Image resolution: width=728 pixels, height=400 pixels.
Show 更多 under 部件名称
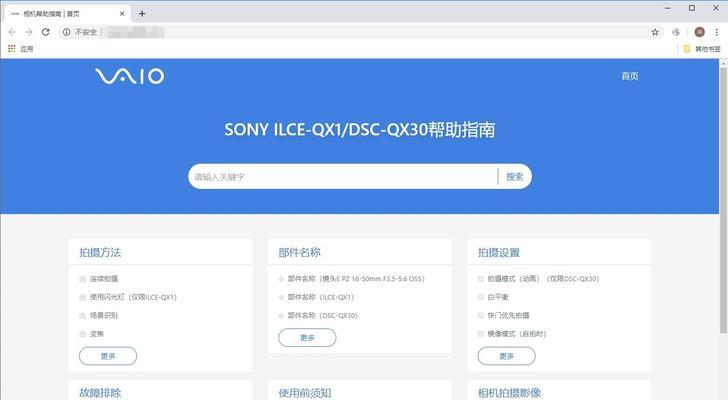307,337
